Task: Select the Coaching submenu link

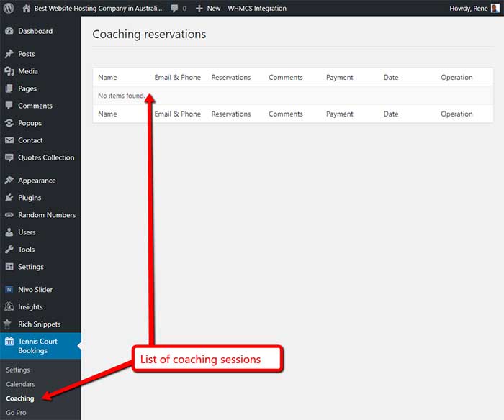Action: click(20, 398)
